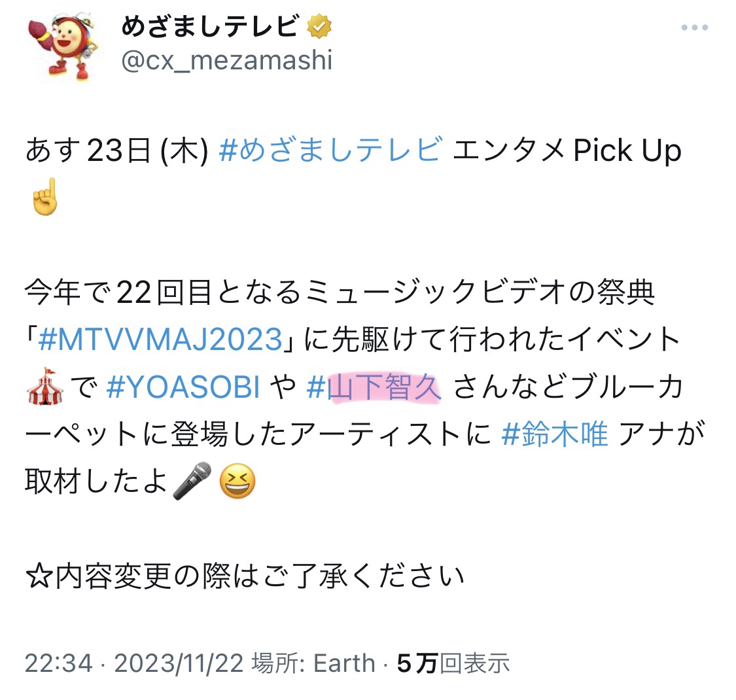Click the めざましテレビ profile avatar

63,47
